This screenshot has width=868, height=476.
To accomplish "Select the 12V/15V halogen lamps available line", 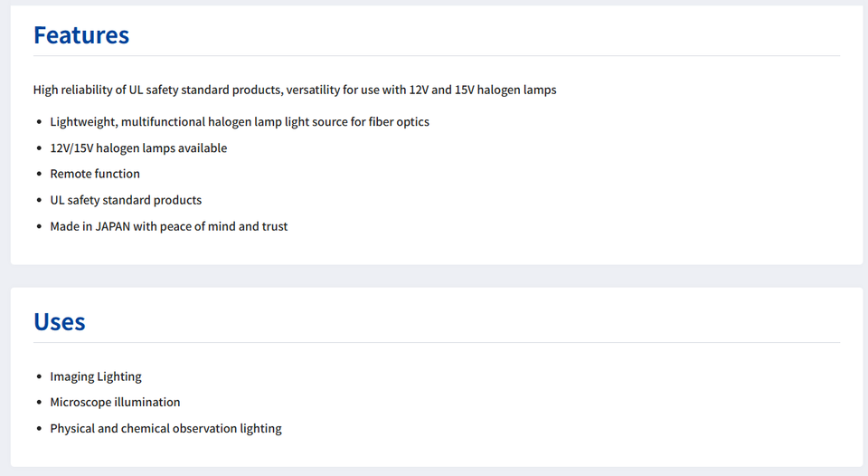I will (138, 148).
